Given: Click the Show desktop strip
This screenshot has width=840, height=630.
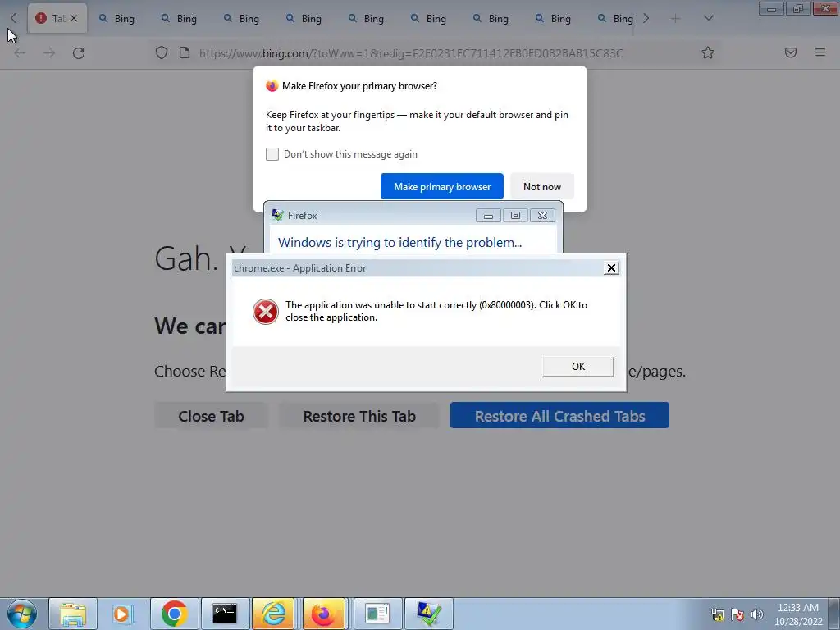Looking at the screenshot, I should pyautogui.click(x=834, y=614).
